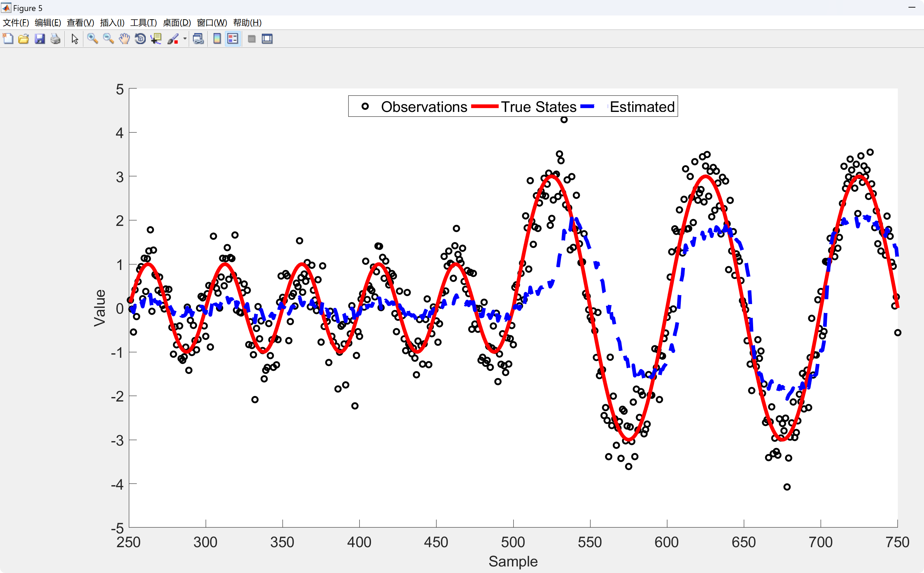Select the Brush data tool with red swatch

[173, 39]
